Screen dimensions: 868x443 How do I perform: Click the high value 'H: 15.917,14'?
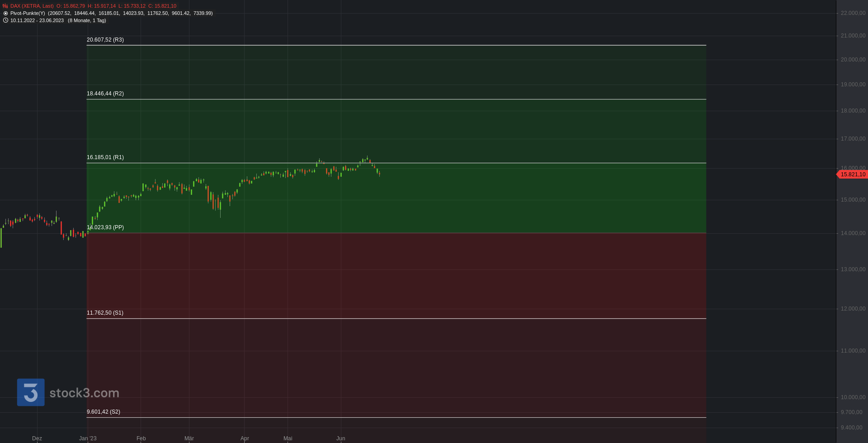(x=102, y=6)
